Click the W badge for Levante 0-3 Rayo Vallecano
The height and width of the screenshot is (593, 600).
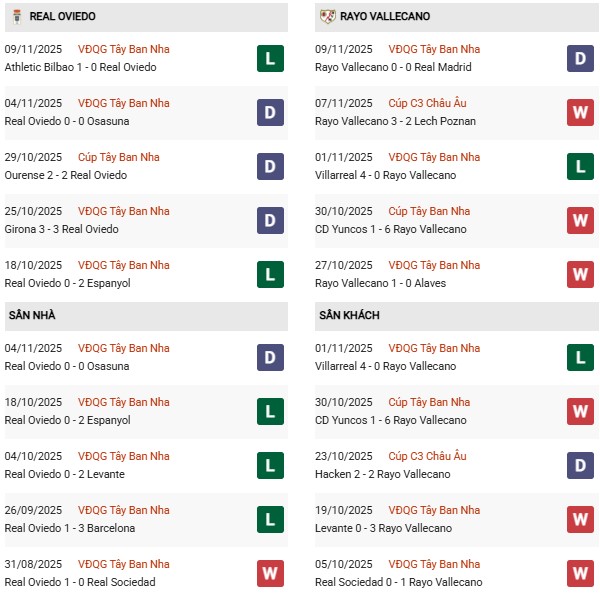(580, 520)
